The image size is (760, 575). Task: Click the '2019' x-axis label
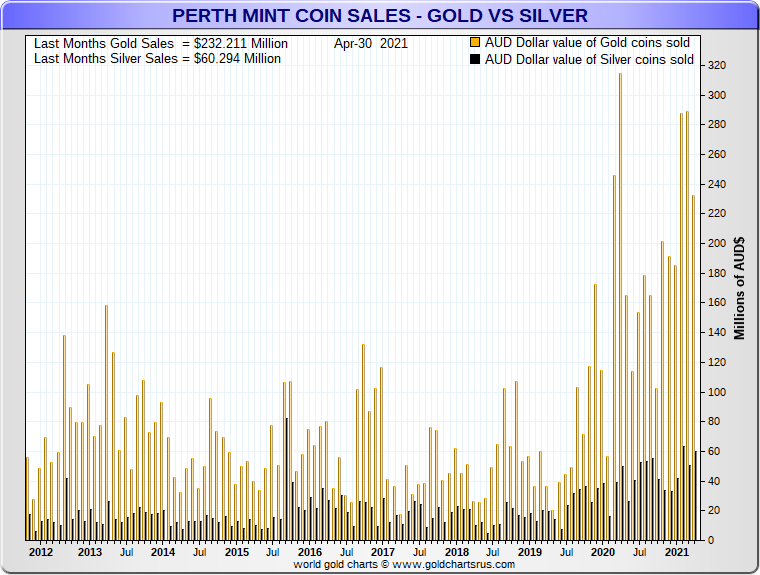pyautogui.click(x=530, y=552)
